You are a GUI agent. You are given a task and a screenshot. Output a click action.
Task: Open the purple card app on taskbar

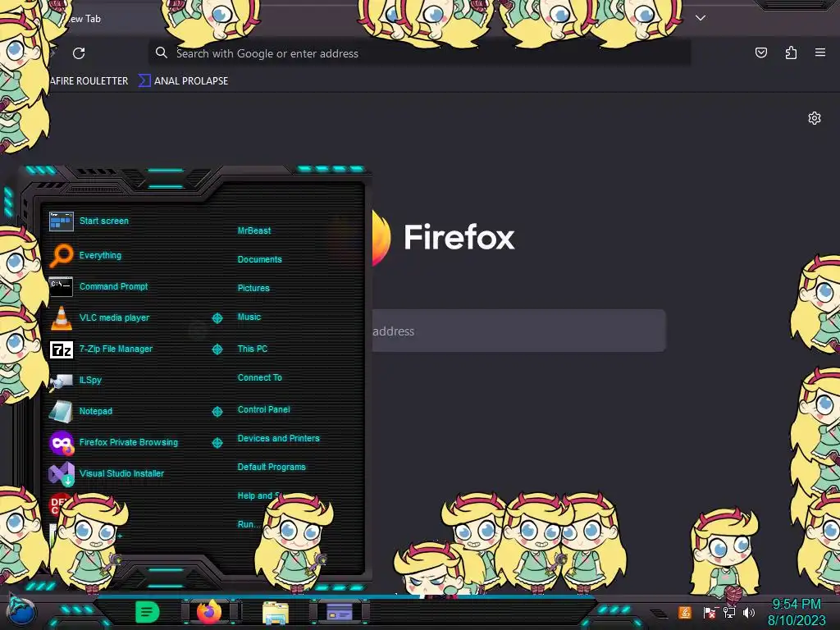pyautogui.click(x=340, y=612)
